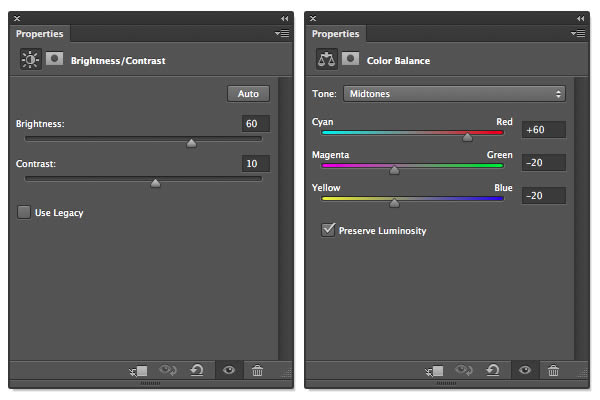Clip Brightness/Contrast adjustment to layer below
The width and height of the screenshot is (600, 400).
tap(138, 371)
